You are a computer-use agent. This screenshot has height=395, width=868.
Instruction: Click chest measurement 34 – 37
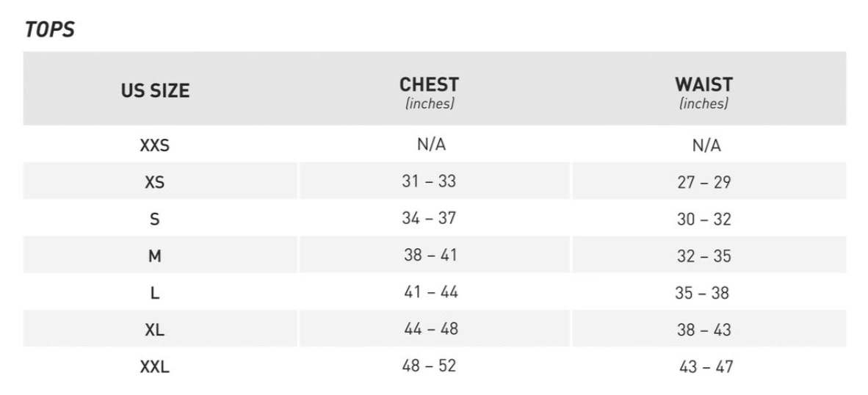click(x=429, y=218)
